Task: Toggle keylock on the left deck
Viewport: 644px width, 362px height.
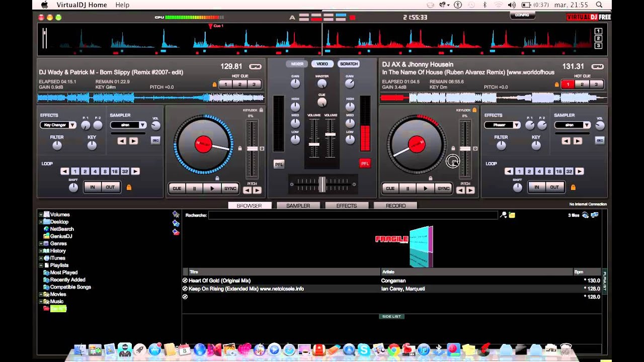Action: tap(261, 110)
